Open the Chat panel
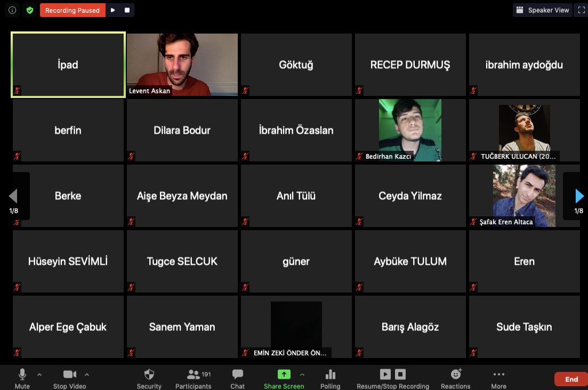This screenshot has width=588, height=390. click(x=237, y=379)
